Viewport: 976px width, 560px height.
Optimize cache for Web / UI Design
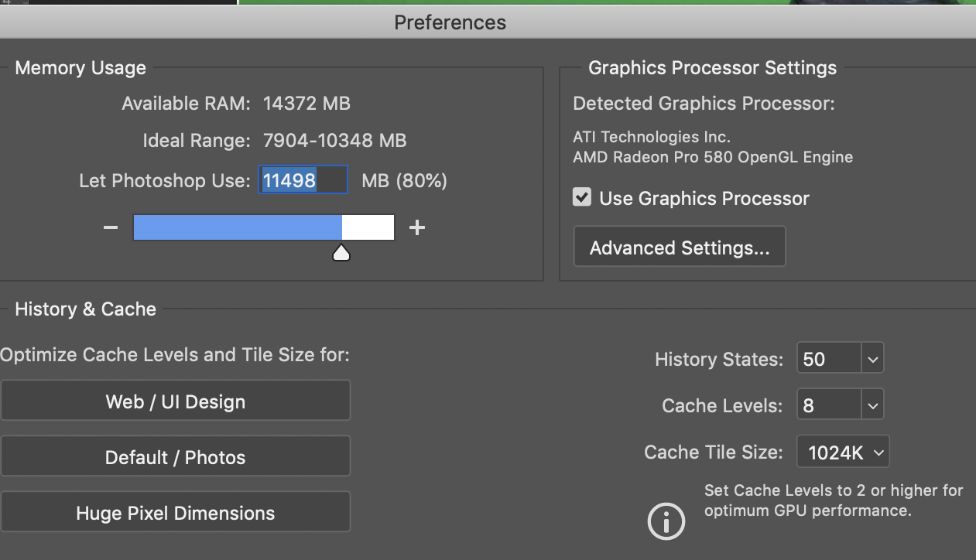[x=176, y=401]
